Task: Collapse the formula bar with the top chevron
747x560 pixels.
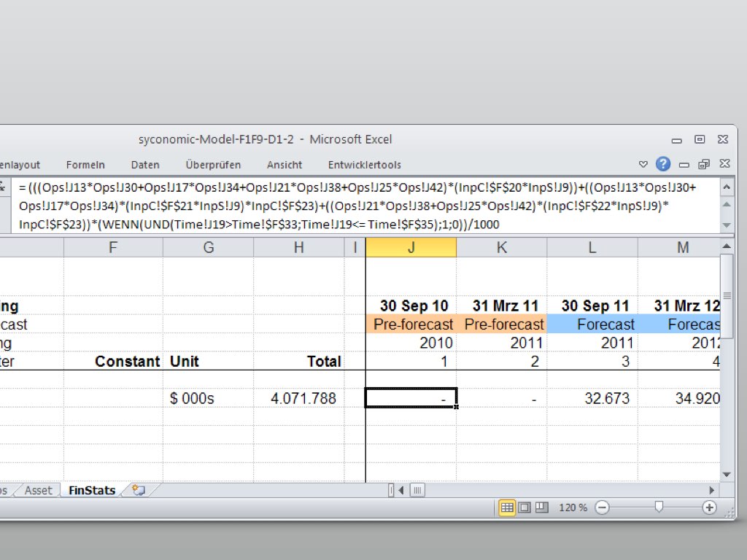Action: (x=726, y=187)
